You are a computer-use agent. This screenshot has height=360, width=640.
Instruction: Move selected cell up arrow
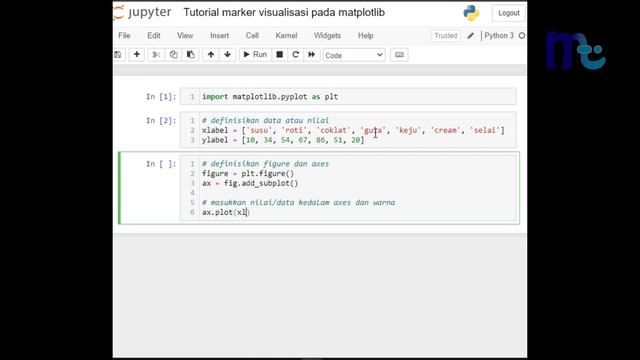click(x=211, y=55)
